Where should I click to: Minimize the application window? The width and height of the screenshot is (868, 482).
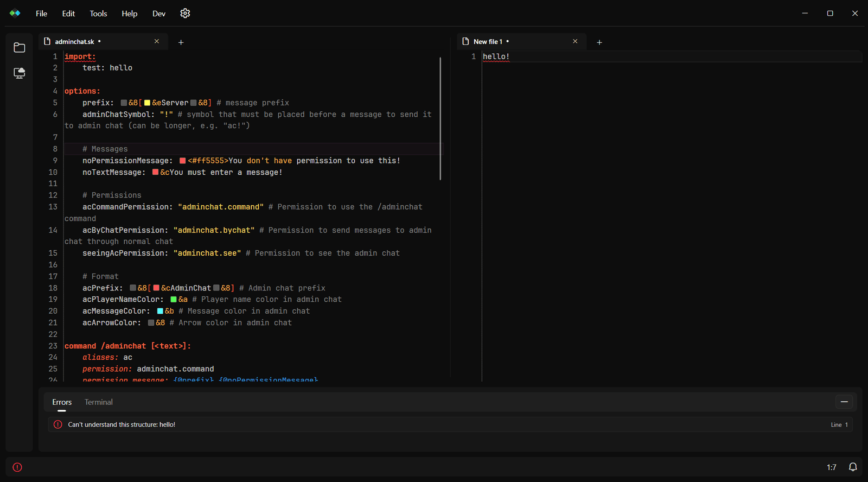805,13
